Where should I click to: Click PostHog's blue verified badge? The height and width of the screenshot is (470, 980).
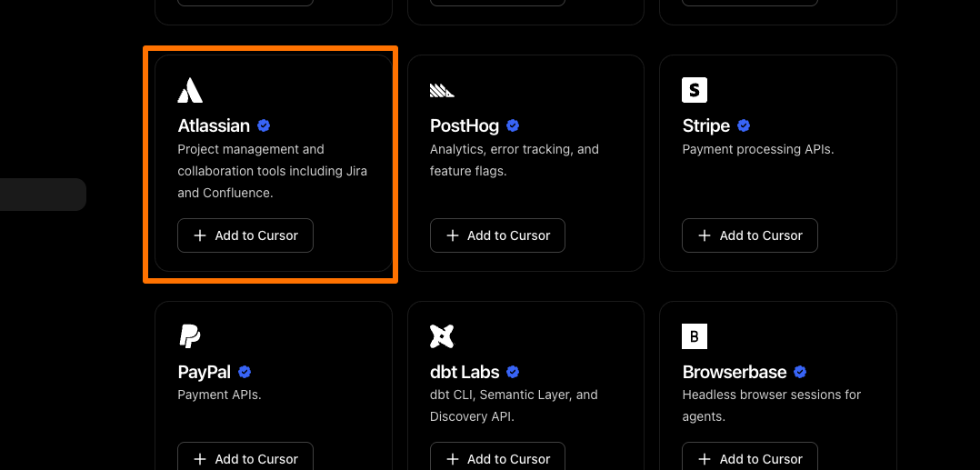[513, 125]
